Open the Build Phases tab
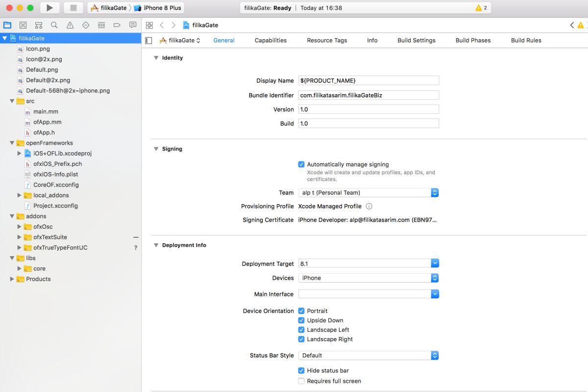Viewport: 588px width, 392px height. (473, 41)
